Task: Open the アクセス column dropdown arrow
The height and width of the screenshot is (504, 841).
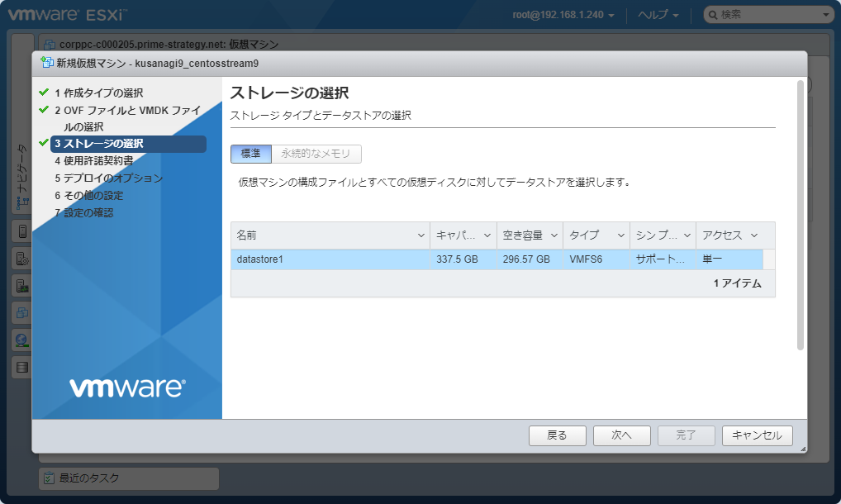Action: 754,235
